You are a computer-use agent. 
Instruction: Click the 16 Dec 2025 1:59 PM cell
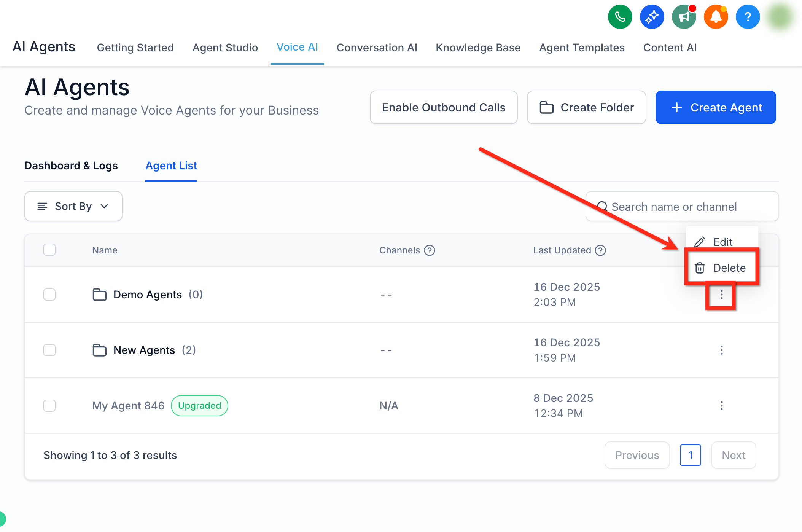click(x=566, y=350)
